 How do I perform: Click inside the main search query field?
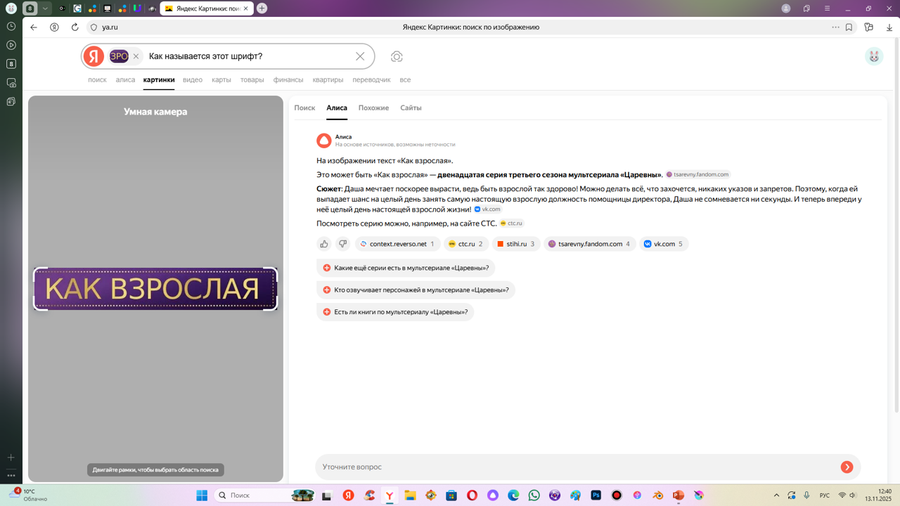(247, 56)
